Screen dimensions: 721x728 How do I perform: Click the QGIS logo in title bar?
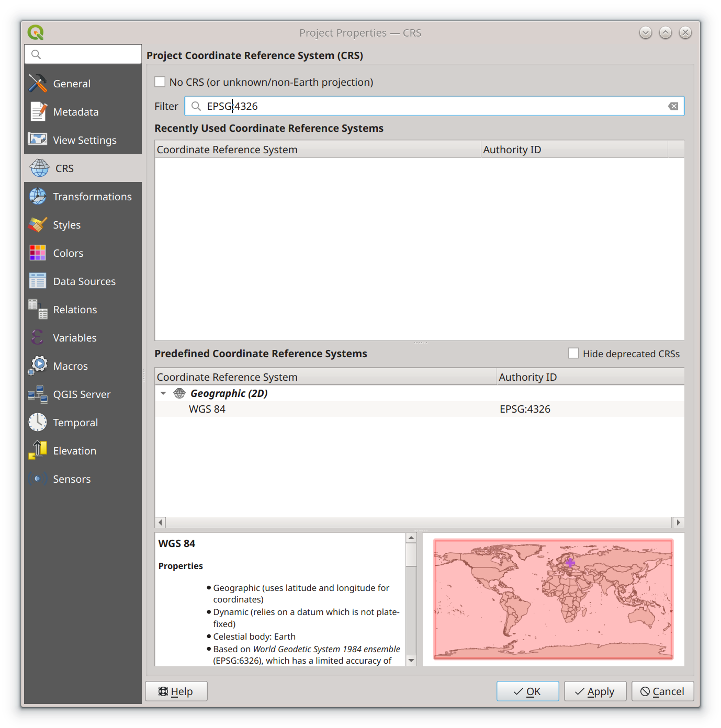tap(36, 32)
